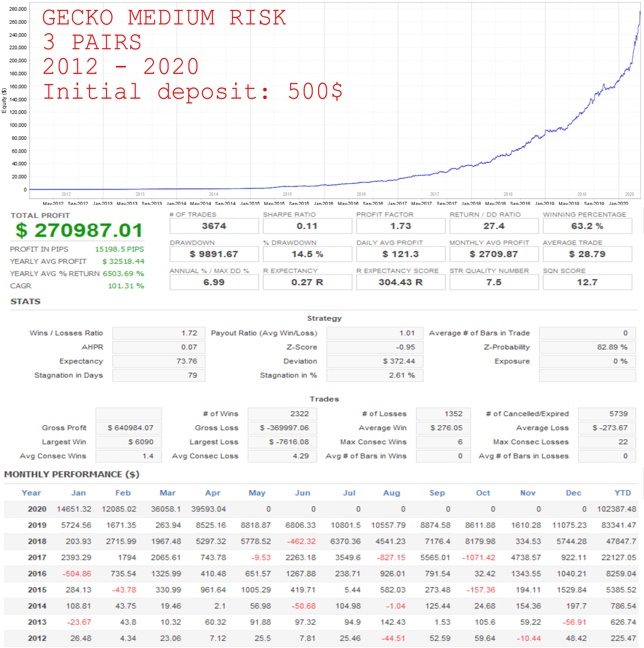The width and height of the screenshot is (644, 648).
Task: Click the 2019 row label in monthly table
Action: pos(37,525)
